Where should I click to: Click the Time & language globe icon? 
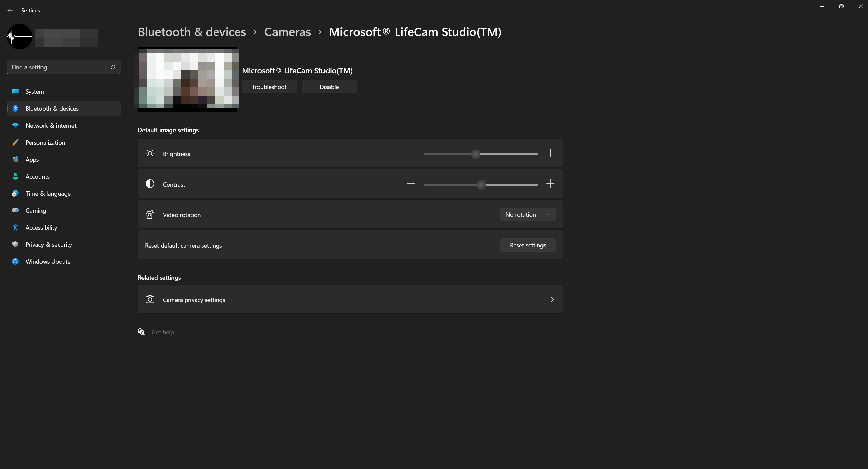click(x=15, y=193)
